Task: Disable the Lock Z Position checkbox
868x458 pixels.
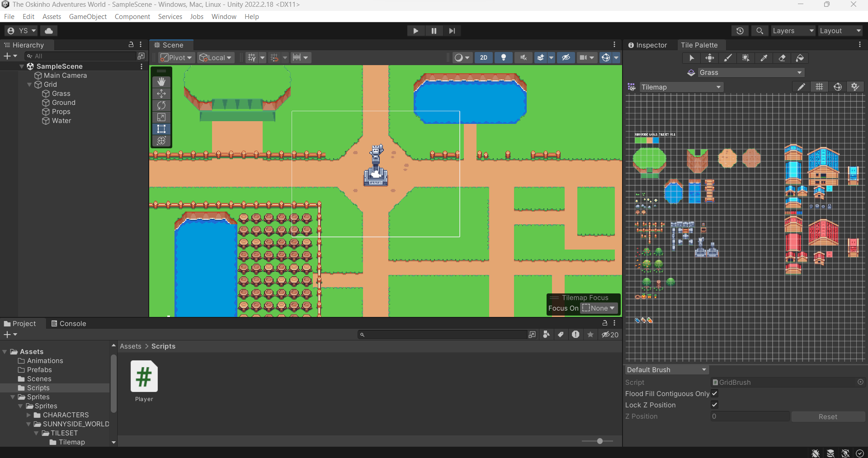Action: (x=714, y=405)
